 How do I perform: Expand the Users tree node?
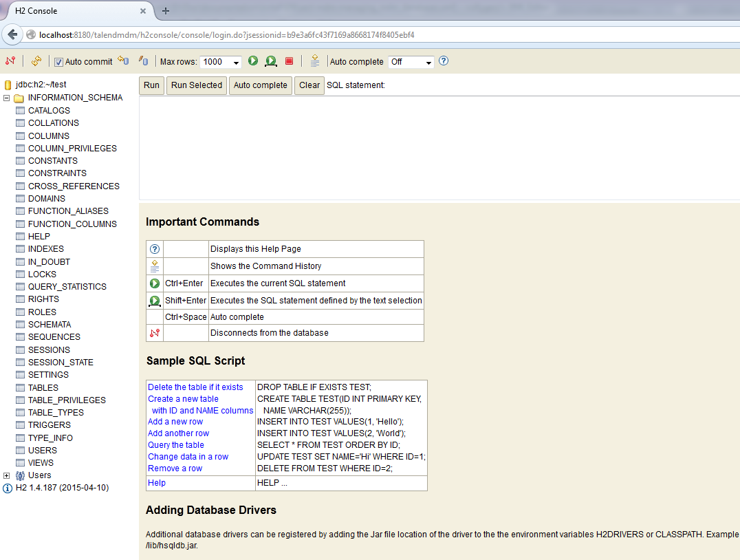tap(7, 475)
